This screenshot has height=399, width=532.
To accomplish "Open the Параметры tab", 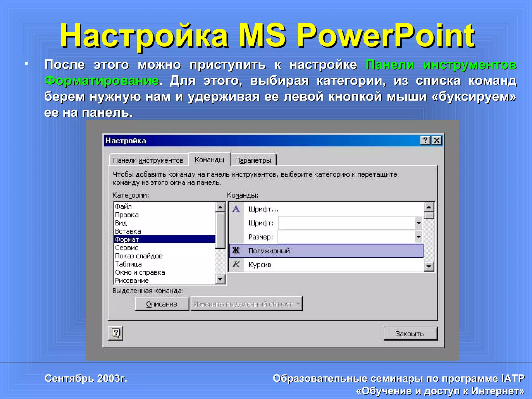I will coord(253,160).
